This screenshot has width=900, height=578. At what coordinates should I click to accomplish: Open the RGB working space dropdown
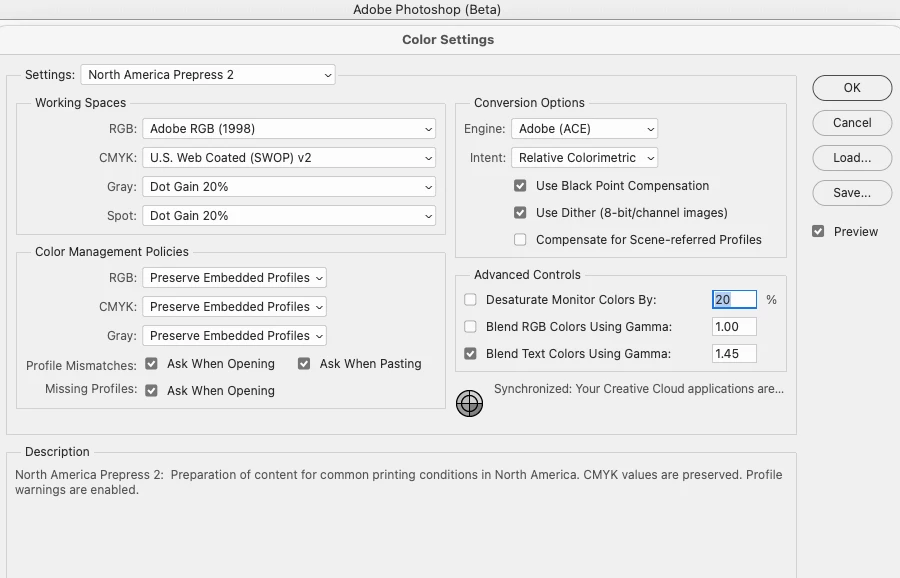(289, 129)
